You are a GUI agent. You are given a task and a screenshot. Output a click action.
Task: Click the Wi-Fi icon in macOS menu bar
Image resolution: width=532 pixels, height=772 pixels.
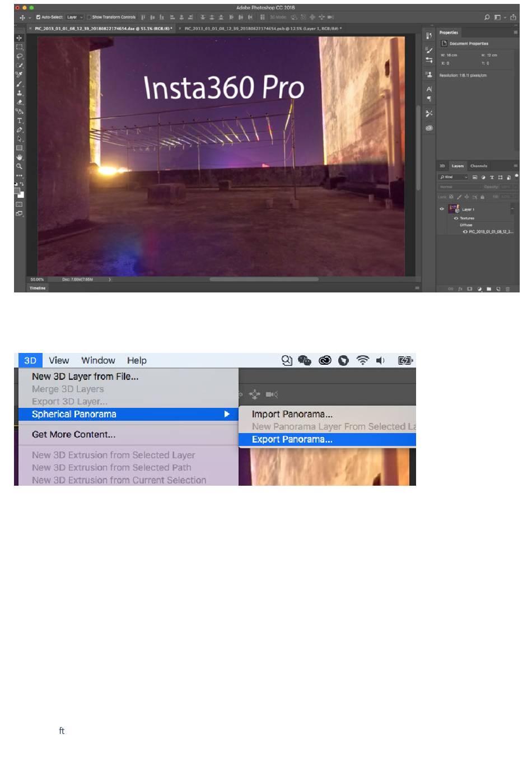[x=363, y=360]
